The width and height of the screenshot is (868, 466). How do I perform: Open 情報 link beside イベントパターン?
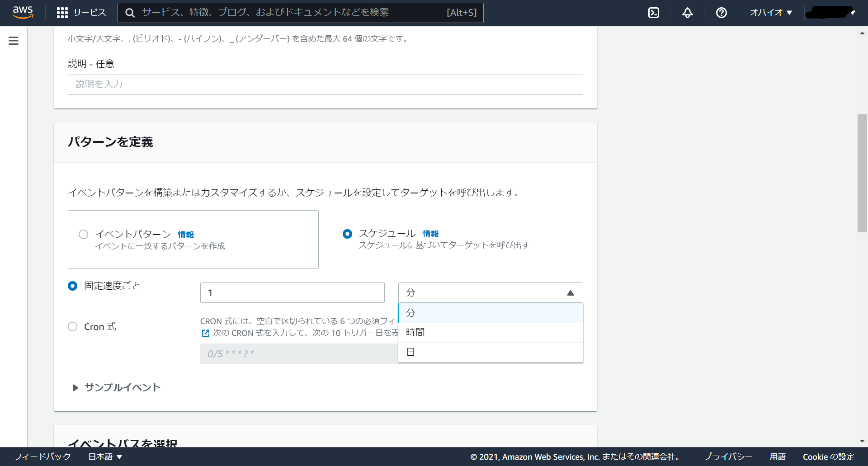(186, 235)
